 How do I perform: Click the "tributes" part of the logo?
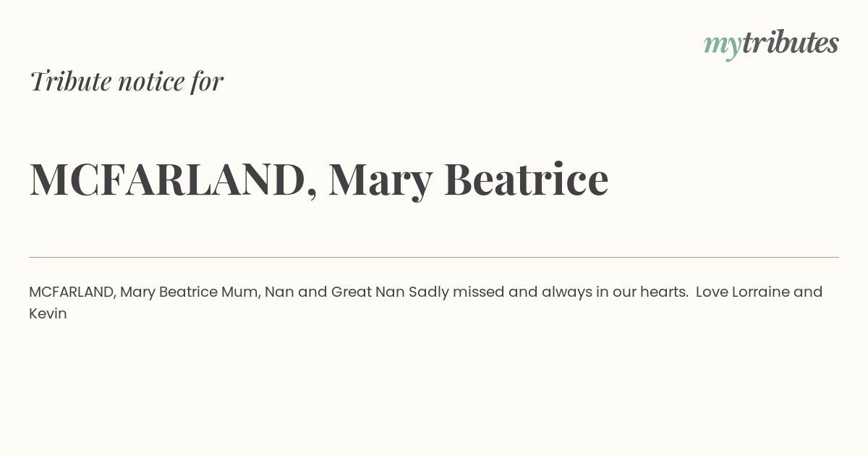(790, 42)
